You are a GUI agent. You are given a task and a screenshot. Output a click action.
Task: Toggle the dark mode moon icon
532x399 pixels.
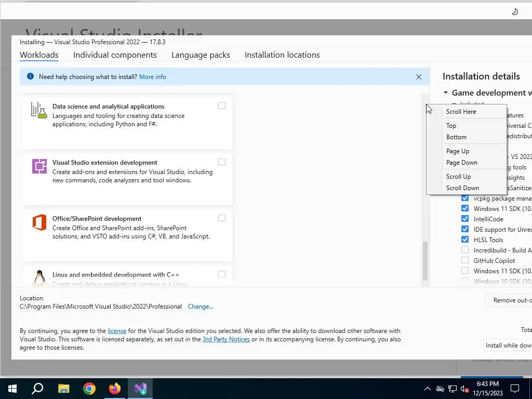tap(515, 12)
